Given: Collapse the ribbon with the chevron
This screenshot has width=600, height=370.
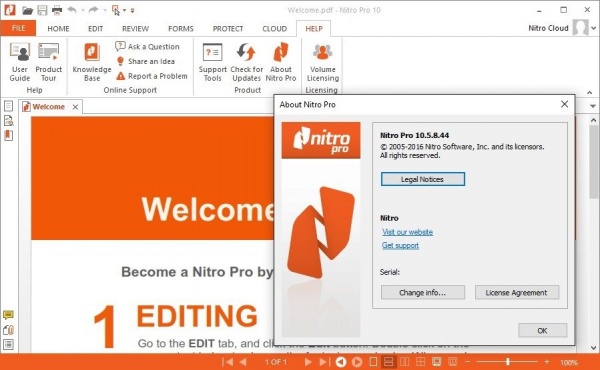Looking at the screenshot, I should point(590,93).
